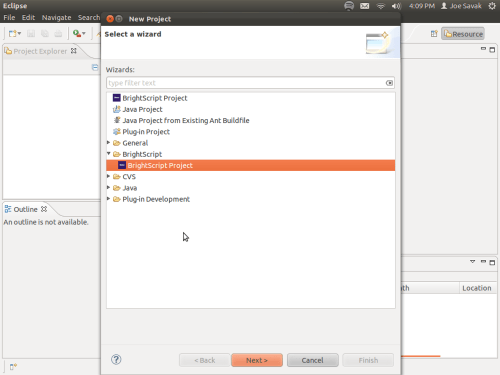Click the Finish button
The image size is (500, 375).
[x=368, y=360]
